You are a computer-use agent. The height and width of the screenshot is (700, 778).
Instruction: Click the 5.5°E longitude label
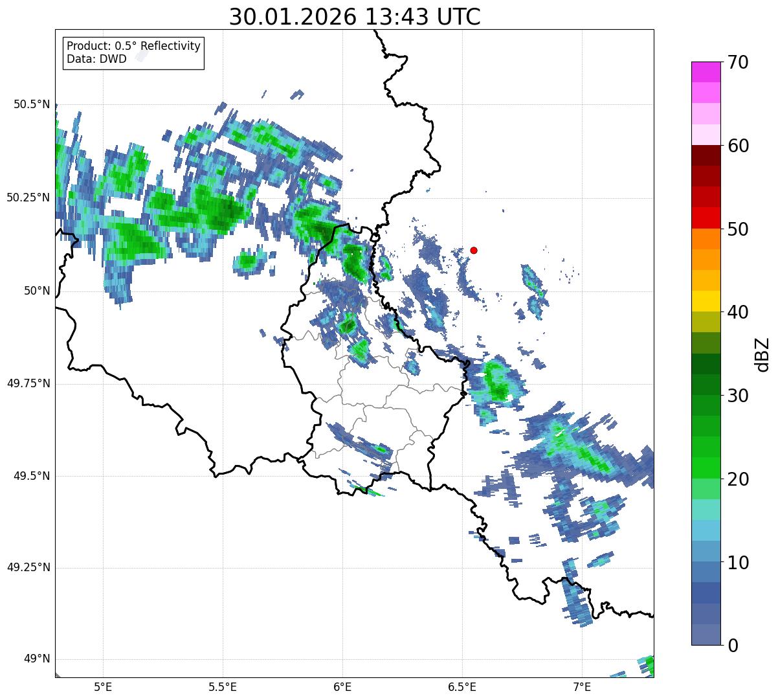[223, 687]
